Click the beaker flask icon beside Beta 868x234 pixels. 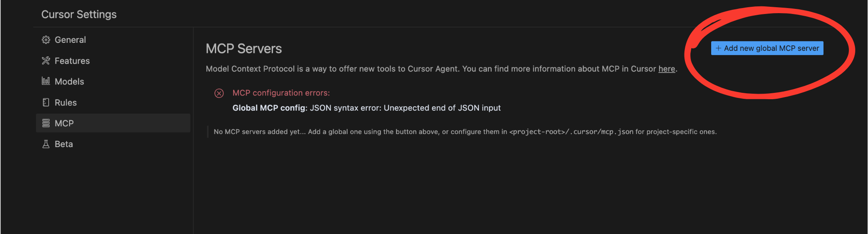tap(46, 144)
